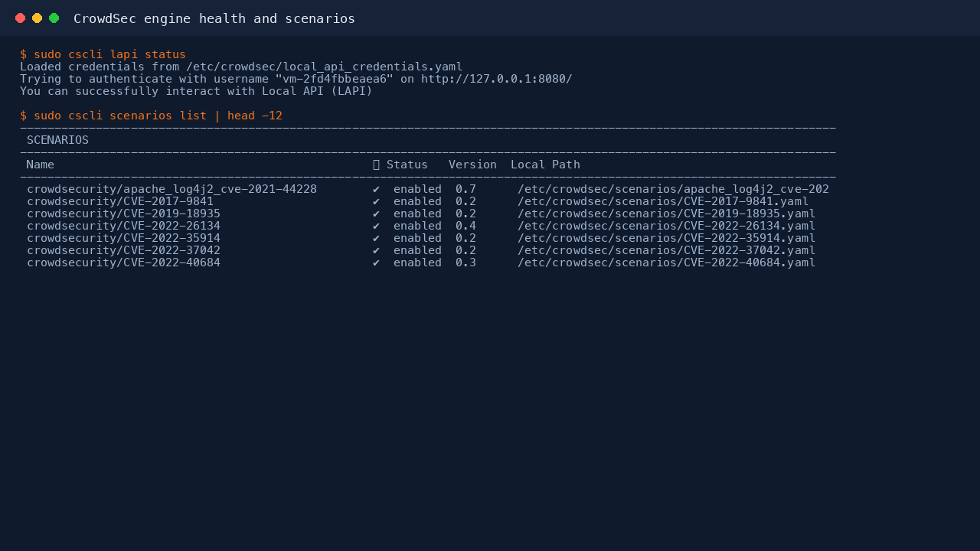This screenshot has width=980, height=551.
Task: Click version 0.7 in the apache_log4j2 row
Action: [465, 189]
